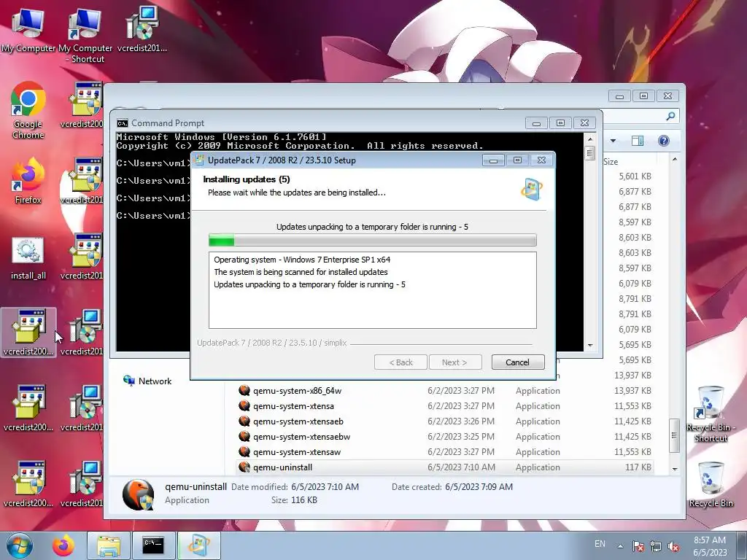Image resolution: width=747 pixels, height=560 pixels.
Task: Click Command Prompt title bar icon
Action: (x=123, y=122)
